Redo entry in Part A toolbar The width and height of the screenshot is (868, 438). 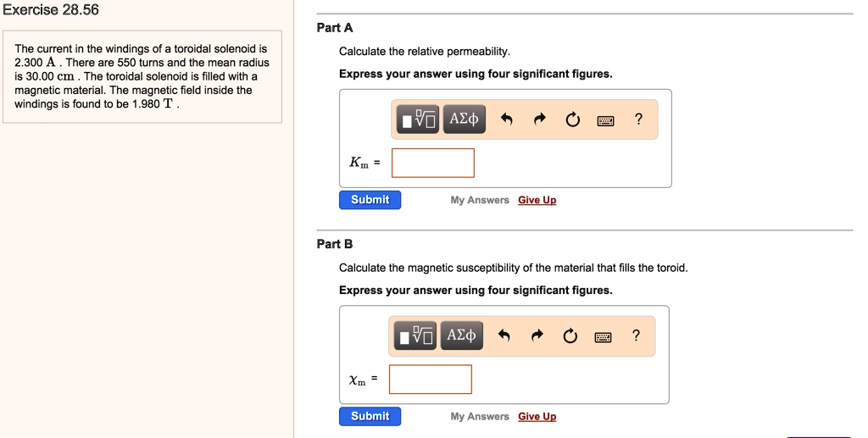(x=539, y=120)
